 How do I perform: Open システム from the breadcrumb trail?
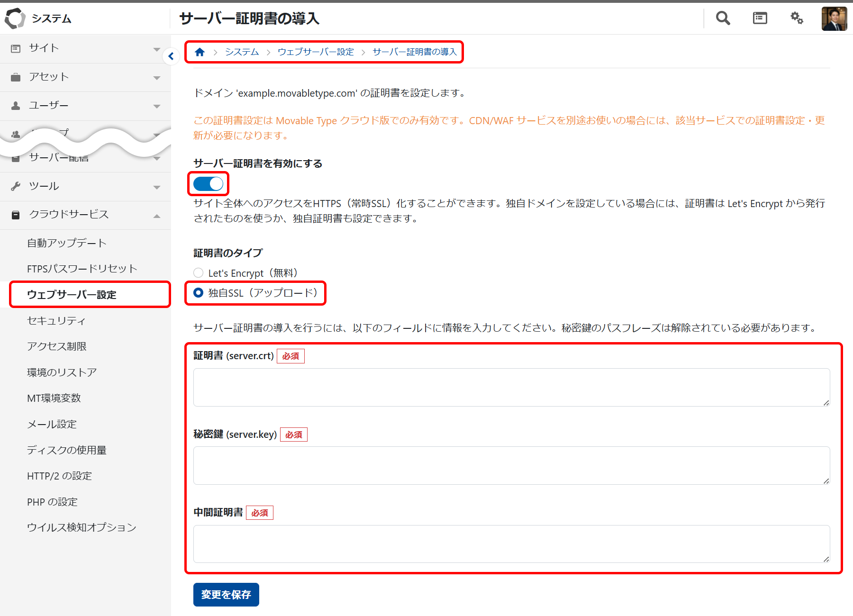[x=241, y=52]
